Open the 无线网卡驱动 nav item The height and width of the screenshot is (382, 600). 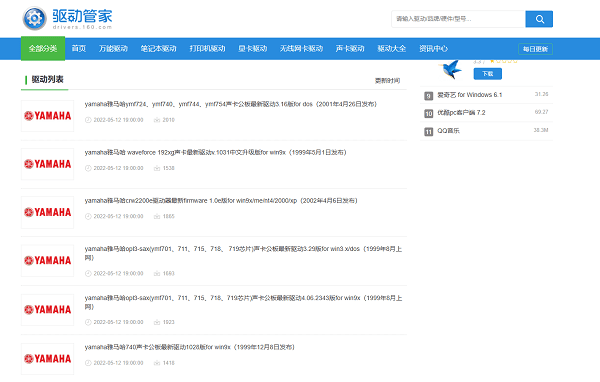pos(302,49)
